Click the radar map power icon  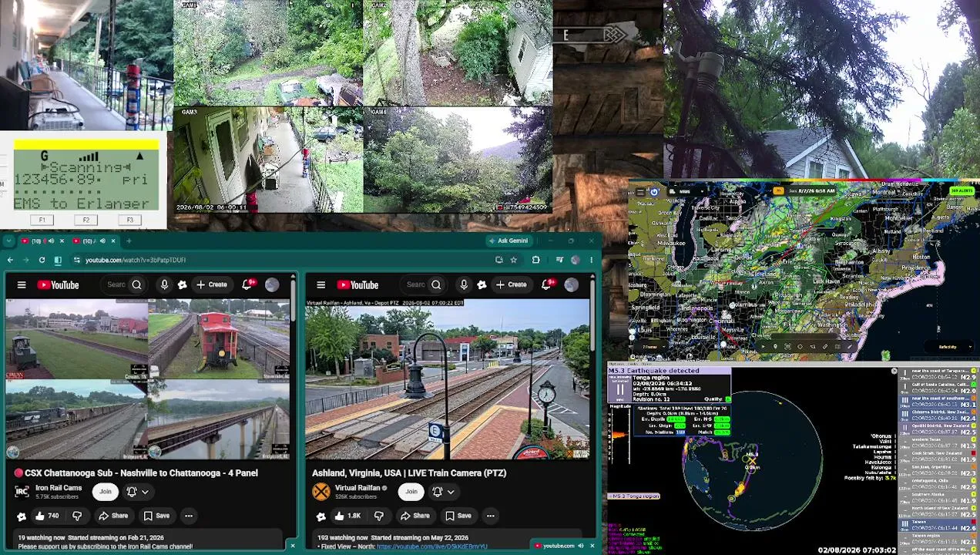tap(654, 191)
